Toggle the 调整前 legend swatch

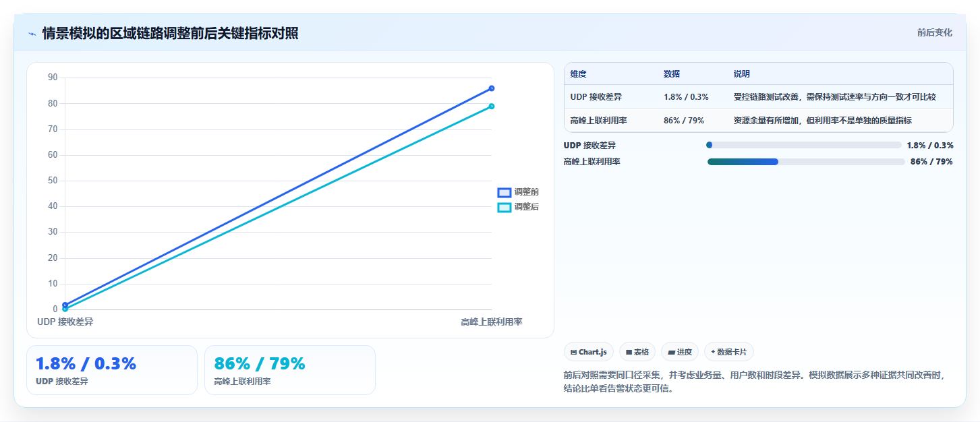click(504, 192)
